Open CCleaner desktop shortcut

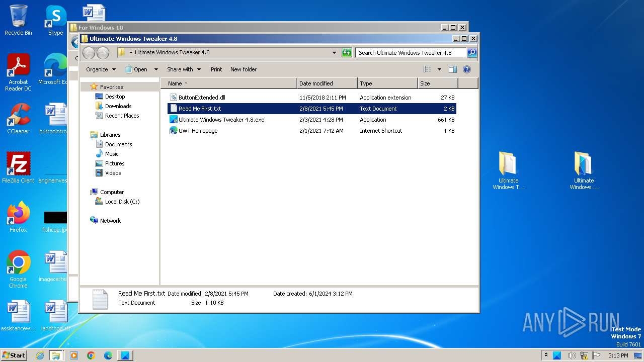click(x=18, y=119)
